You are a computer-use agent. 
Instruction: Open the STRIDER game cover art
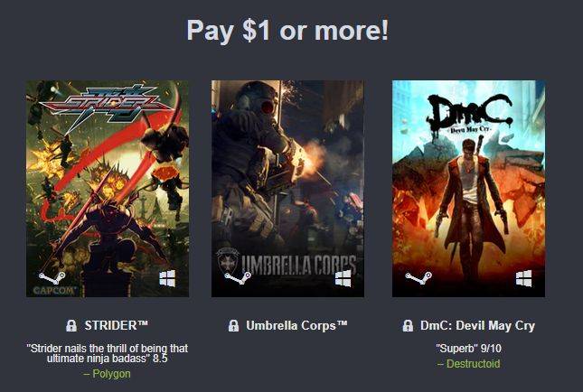(108, 189)
